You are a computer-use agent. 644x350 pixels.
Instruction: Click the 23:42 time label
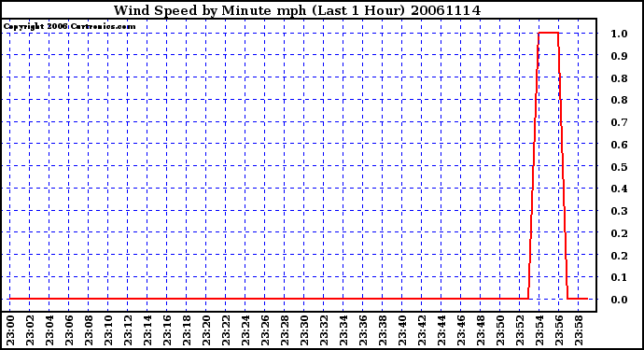[422, 330]
